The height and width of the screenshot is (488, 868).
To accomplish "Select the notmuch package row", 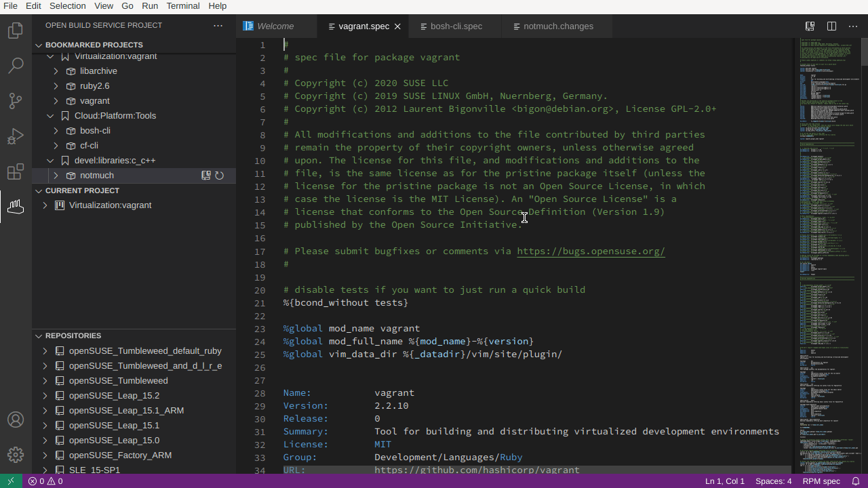I will pyautogui.click(x=134, y=176).
